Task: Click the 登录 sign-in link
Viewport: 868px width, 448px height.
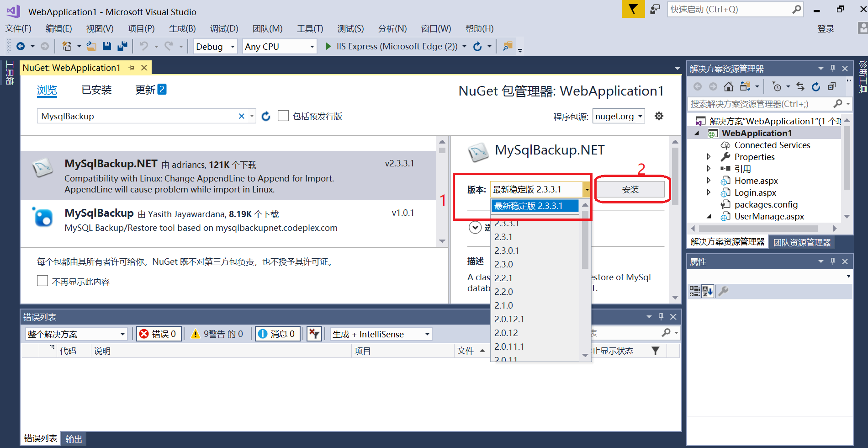Action: (x=826, y=29)
